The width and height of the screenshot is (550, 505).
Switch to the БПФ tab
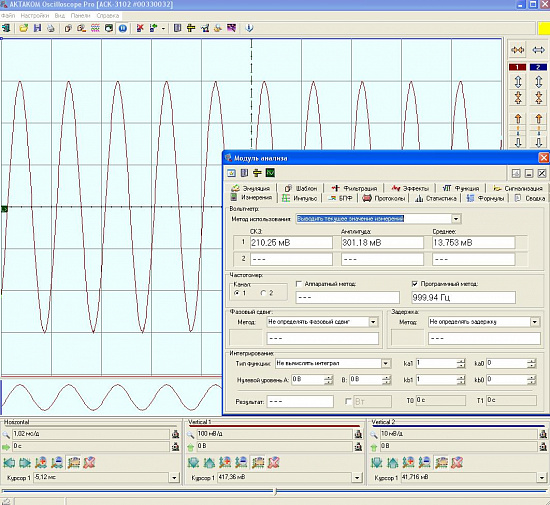pyautogui.click(x=340, y=198)
